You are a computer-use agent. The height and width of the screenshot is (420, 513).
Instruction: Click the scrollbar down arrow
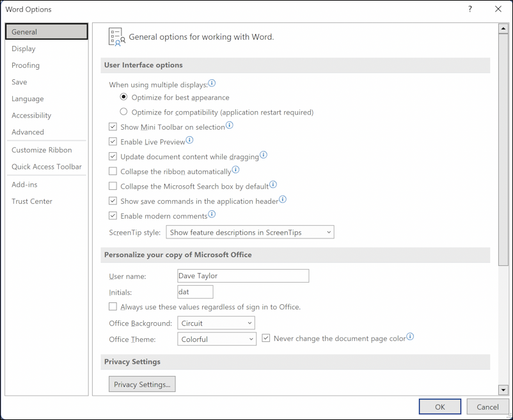point(503,389)
